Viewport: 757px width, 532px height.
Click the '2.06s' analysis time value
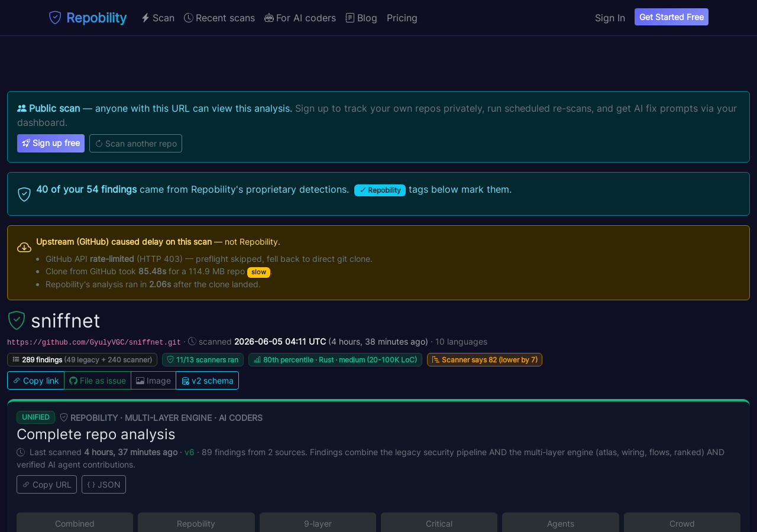click(x=160, y=284)
